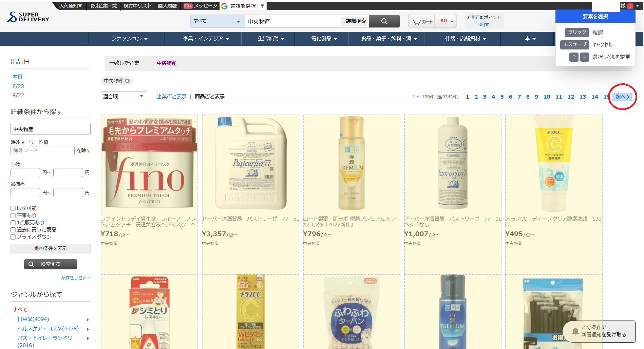644x349 pixels.
Task: Click the 上代 minimum price field
Action: click(x=25, y=173)
